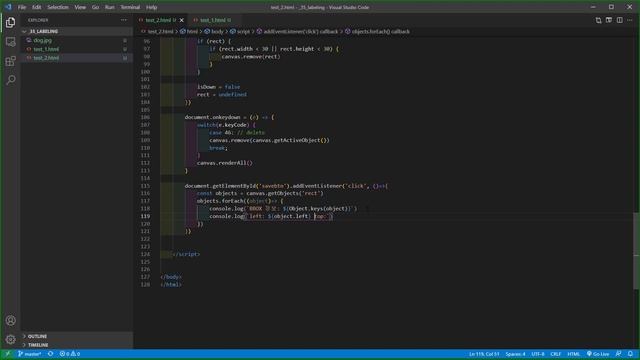
Task: Open the Search view magnifier icon
Action: 11,80
